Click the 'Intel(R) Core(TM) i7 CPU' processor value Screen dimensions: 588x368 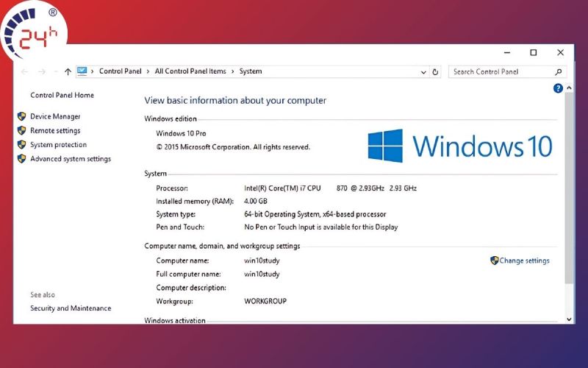(x=282, y=188)
